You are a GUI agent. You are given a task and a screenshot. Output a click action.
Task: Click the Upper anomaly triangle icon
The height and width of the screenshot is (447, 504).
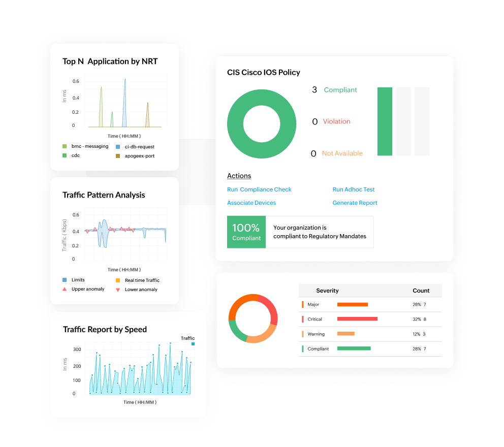[65, 289]
